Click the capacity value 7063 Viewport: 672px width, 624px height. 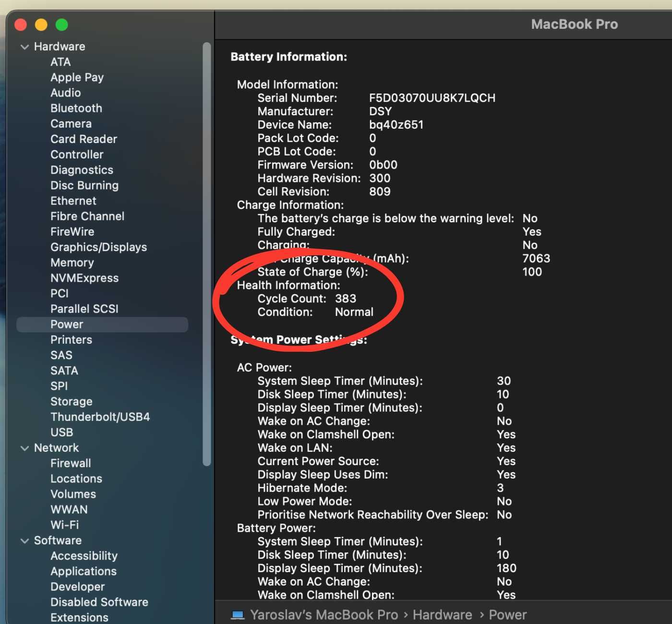pos(536,258)
